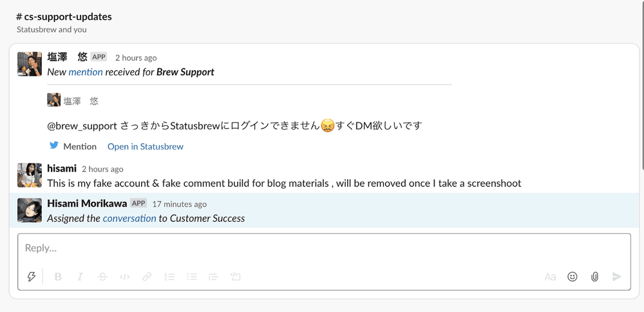The width and height of the screenshot is (644, 312).
Task: Apply strikethrough formatting
Action: 102,277
